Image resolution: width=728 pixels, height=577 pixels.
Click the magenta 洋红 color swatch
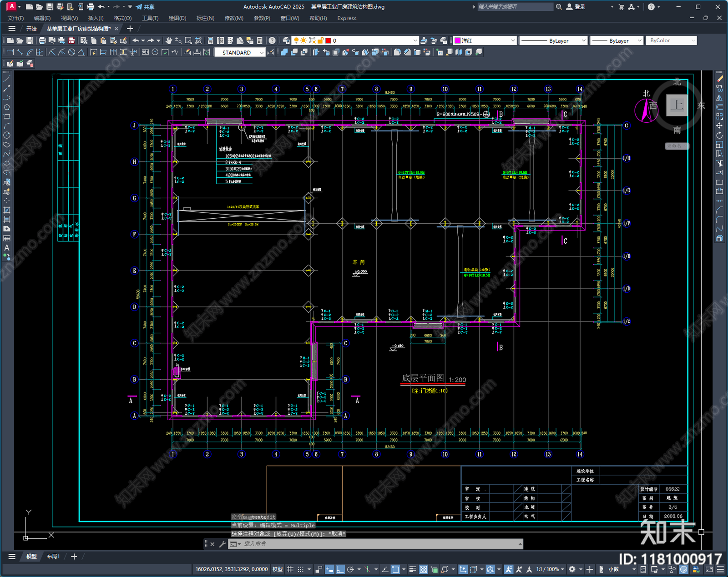pyautogui.click(x=457, y=40)
